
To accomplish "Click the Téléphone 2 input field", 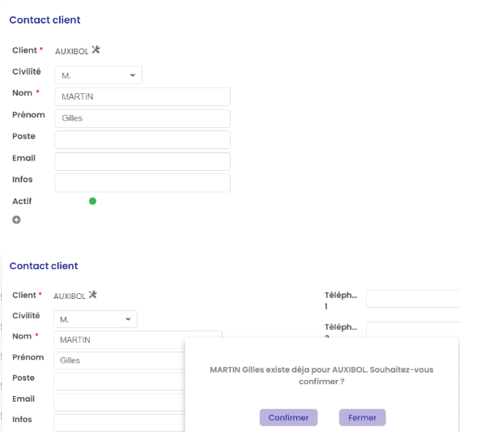I will pyautogui.click(x=411, y=329).
